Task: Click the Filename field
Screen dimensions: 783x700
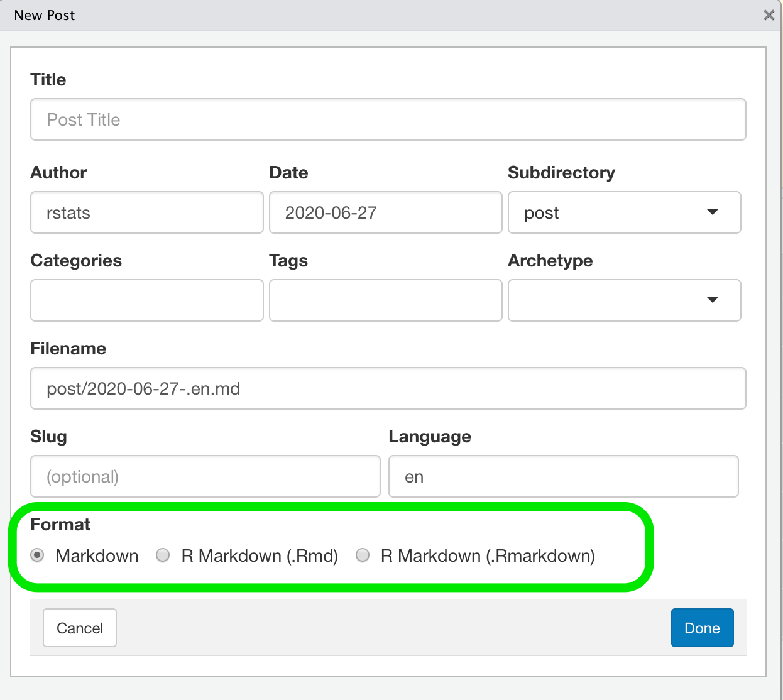Action: pyautogui.click(x=388, y=388)
